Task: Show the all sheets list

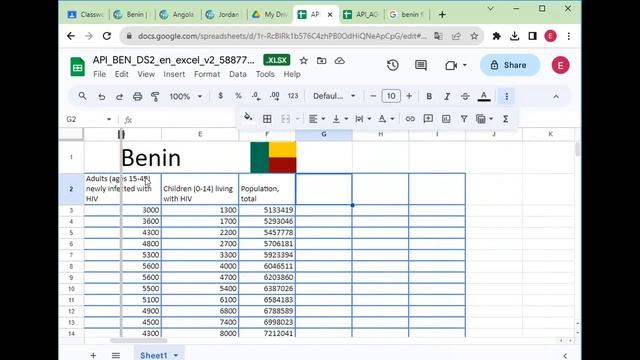Action: [x=116, y=355]
